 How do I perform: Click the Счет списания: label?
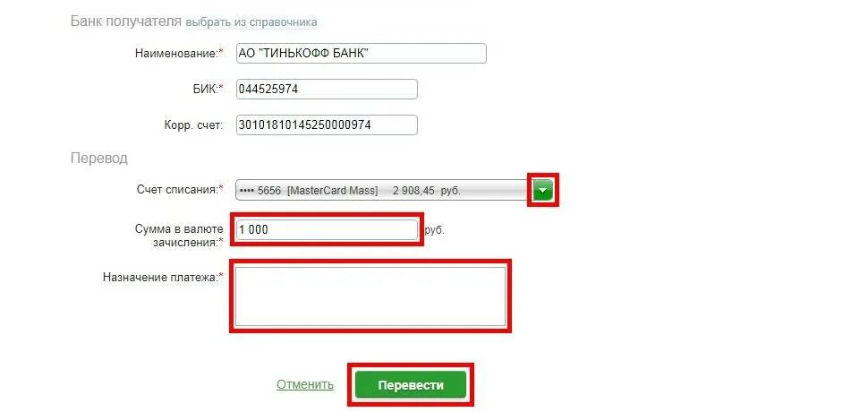click(180, 190)
